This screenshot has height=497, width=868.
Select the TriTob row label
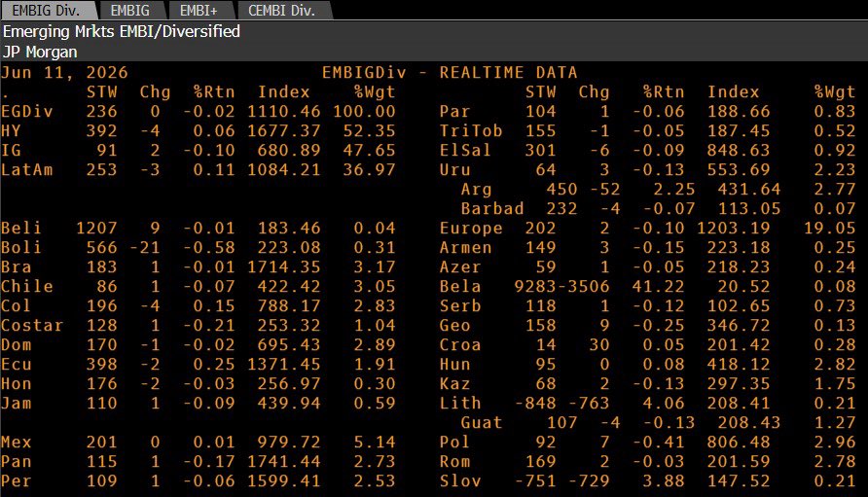pyautogui.click(x=471, y=130)
